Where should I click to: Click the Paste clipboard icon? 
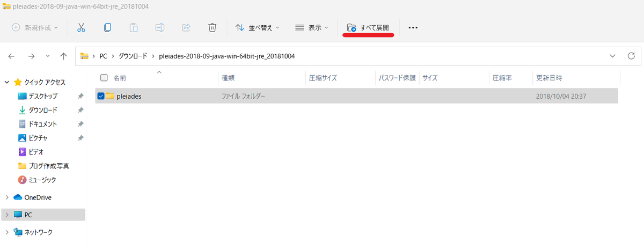[x=134, y=27]
